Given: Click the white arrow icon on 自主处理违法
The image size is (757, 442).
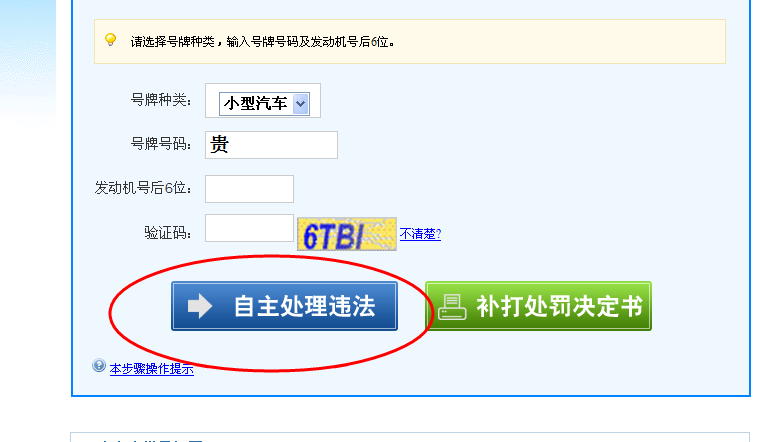Looking at the screenshot, I should click(200, 306).
